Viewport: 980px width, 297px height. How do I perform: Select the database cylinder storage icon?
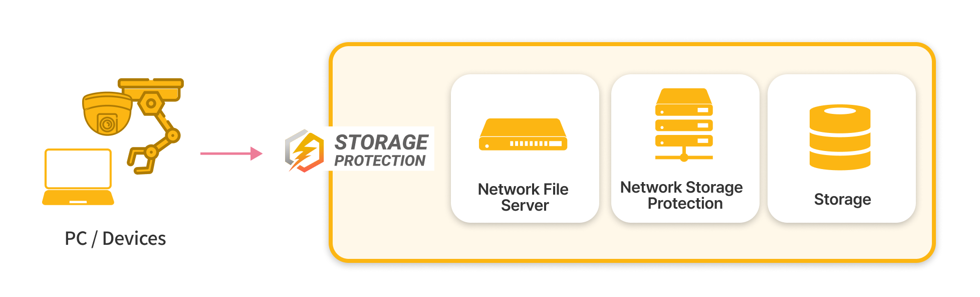point(840,137)
